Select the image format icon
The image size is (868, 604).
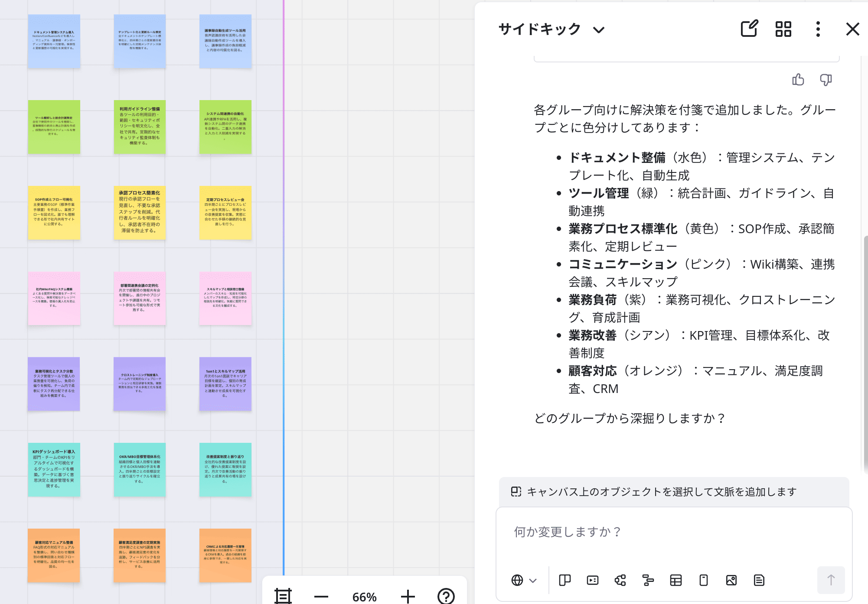point(731,580)
